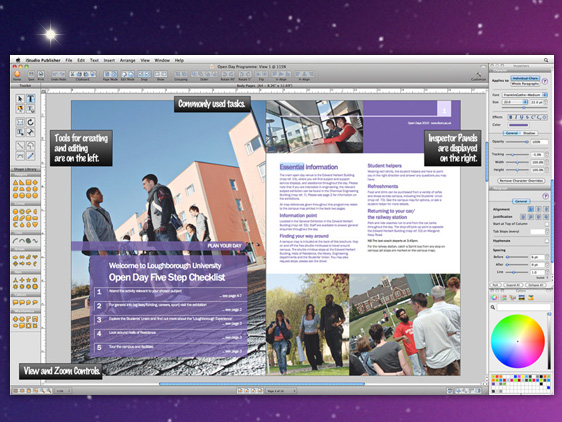Image resolution: width=562 pixels, height=422 pixels.
Task: Pick the speech bubble callout shape
Action: tap(15, 303)
